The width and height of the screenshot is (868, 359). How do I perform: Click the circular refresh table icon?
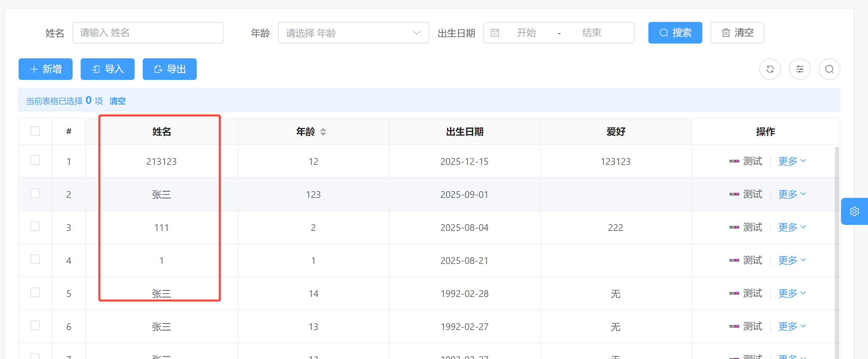click(770, 69)
